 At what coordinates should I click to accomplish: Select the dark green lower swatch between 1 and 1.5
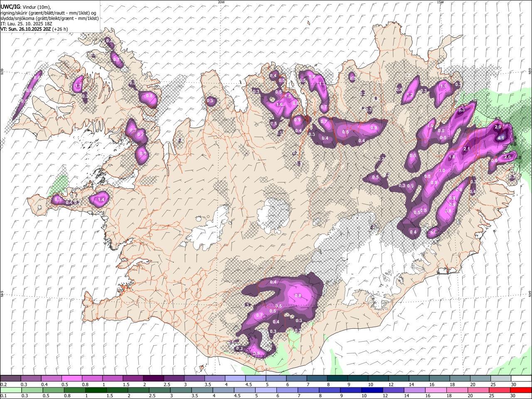[x=96, y=390]
